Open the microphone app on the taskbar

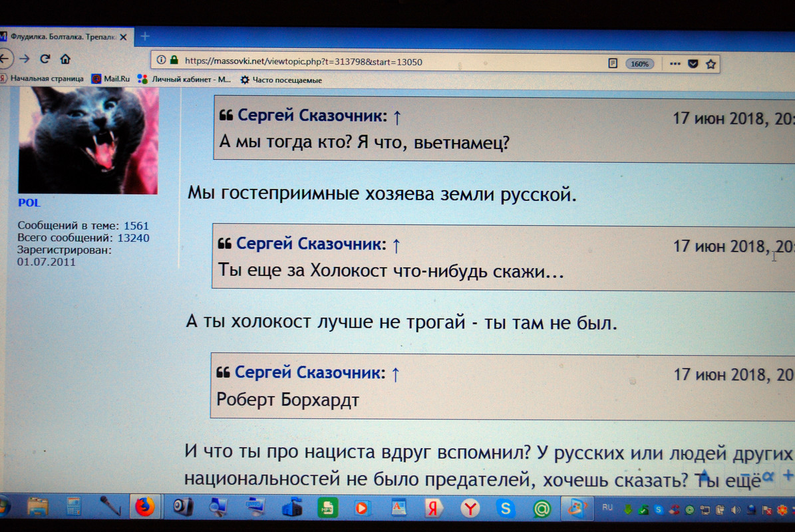click(109, 507)
